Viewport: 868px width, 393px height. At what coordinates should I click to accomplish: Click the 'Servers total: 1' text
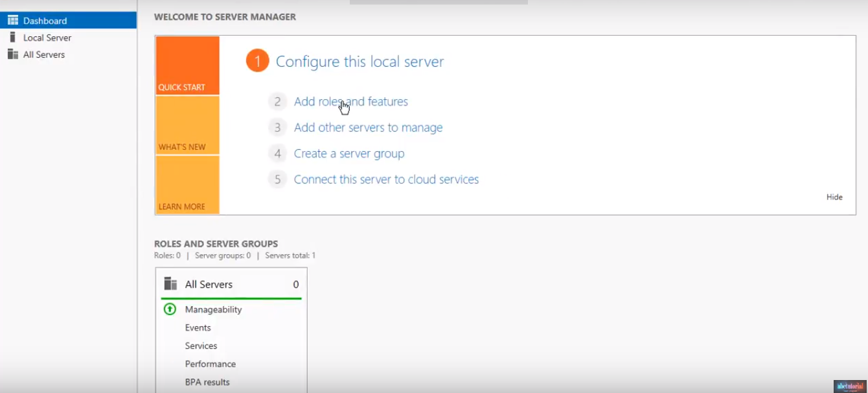[x=290, y=256]
